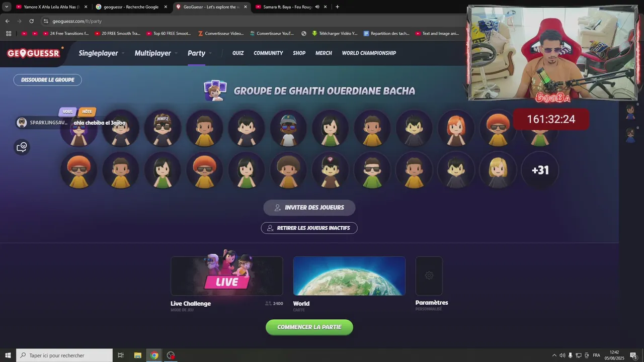
Task: Open the recording app taskbar icon
Action: tap(171, 355)
